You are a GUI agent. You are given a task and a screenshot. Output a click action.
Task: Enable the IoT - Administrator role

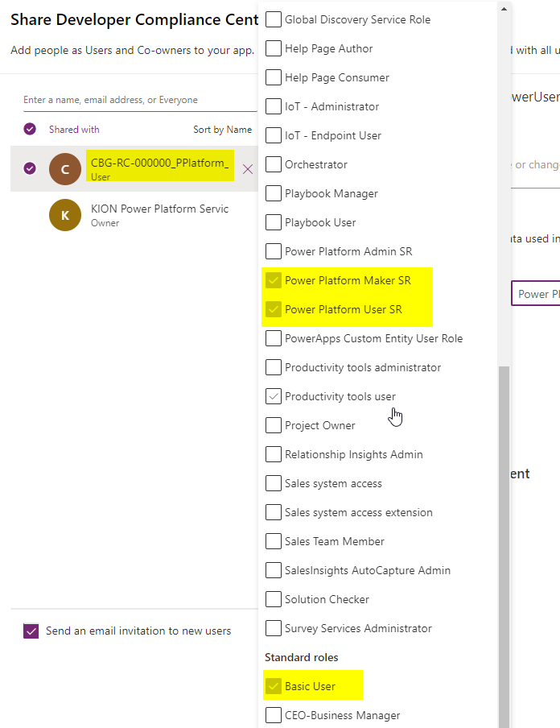coord(273,106)
